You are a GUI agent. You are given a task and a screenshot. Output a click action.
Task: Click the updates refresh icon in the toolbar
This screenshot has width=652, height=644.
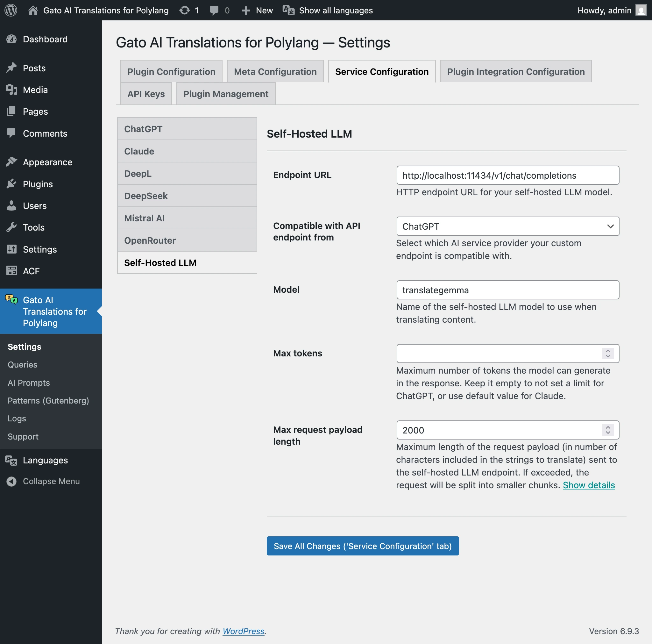point(184,10)
